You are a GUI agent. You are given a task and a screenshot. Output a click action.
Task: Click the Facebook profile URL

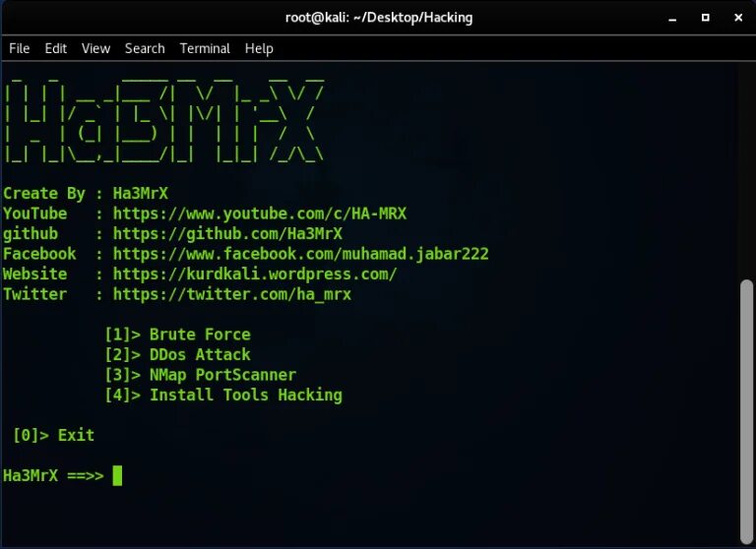(301, 254)
